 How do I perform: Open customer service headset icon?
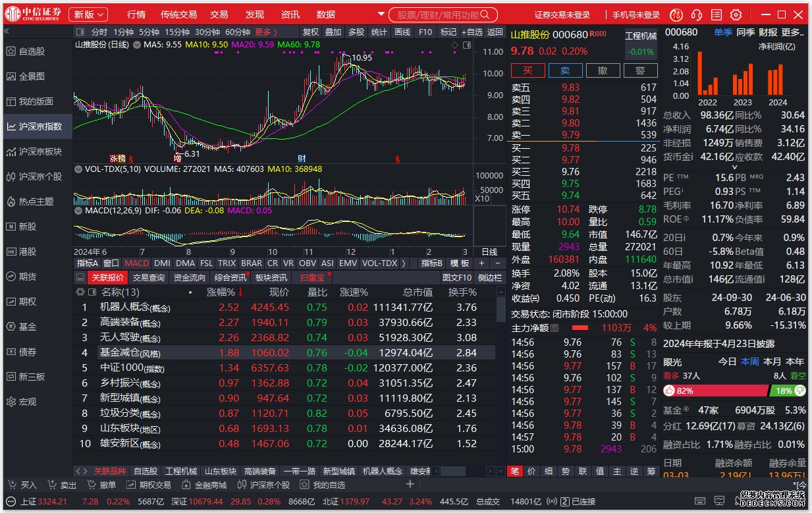pos(697,14)
